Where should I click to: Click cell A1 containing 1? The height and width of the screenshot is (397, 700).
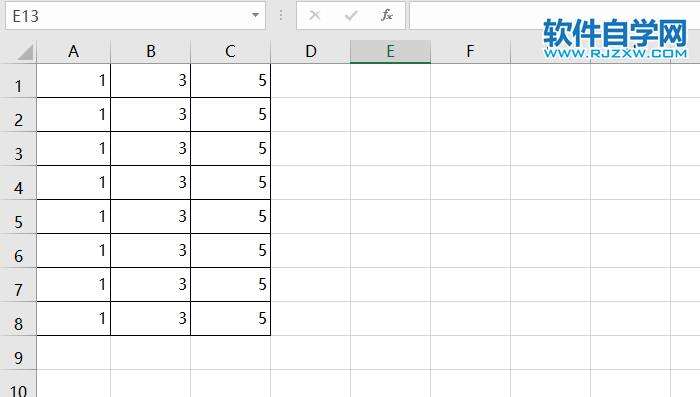tap(74, 81)
